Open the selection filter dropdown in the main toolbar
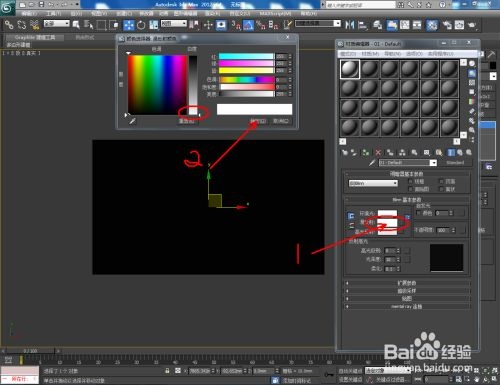This screenshot has width=500, height=385. 57,23
